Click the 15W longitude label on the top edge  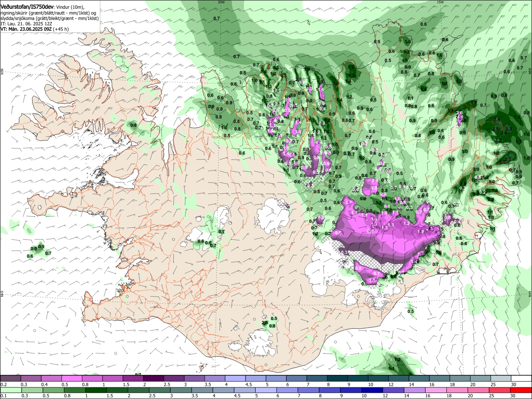point(441,2)
